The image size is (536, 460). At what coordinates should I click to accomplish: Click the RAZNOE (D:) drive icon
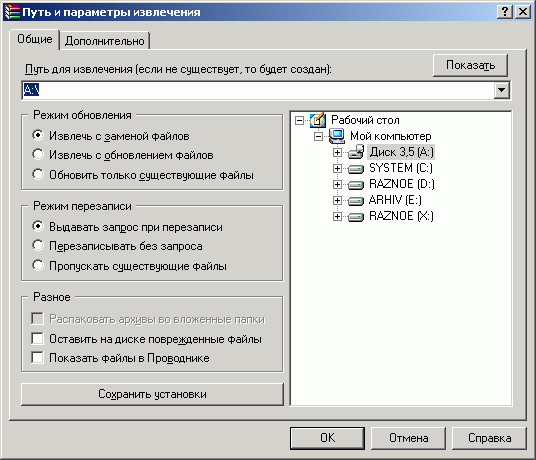(356, 185)
